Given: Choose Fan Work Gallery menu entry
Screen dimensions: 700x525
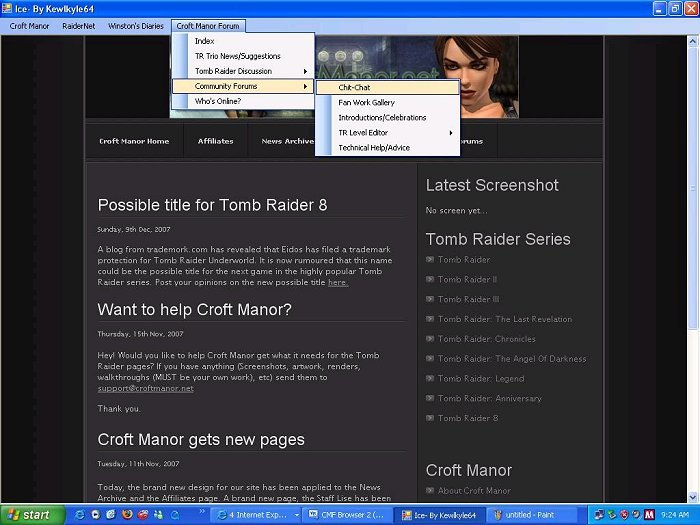Looking at the screenshot, I should [x=366, y=102].
